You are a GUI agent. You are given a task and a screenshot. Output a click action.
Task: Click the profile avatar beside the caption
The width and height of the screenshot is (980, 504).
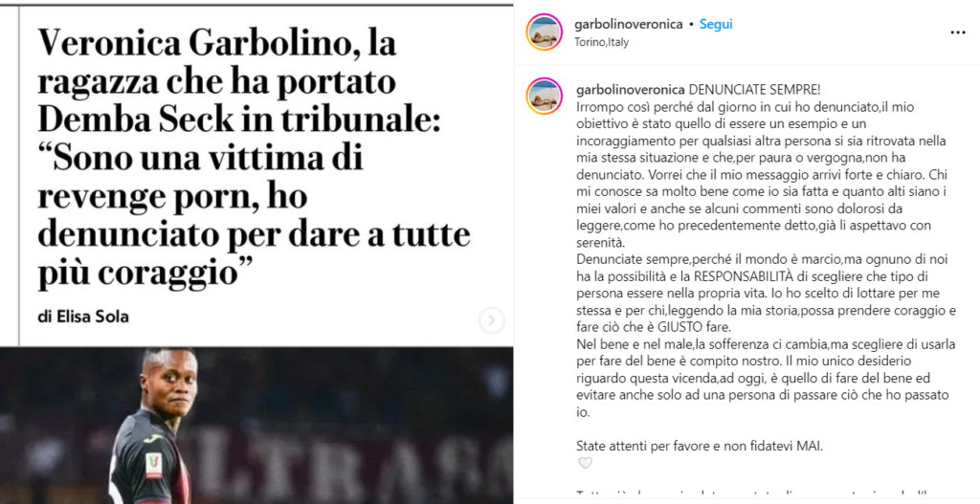[x=545, y=97]
